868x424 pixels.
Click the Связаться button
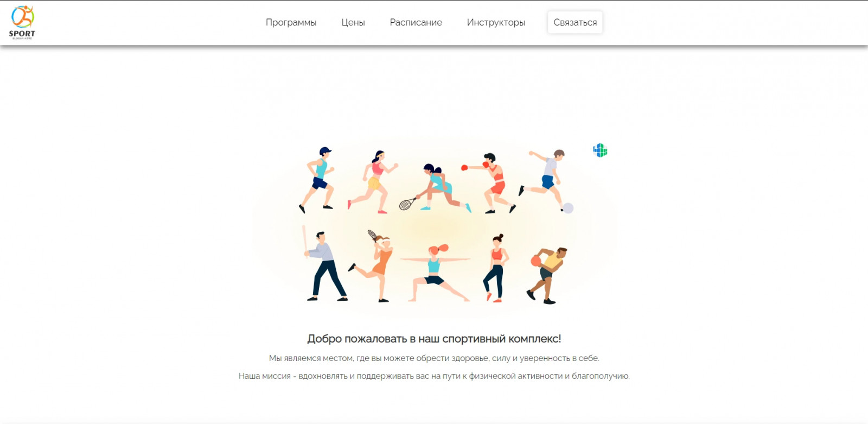point(575,22)
